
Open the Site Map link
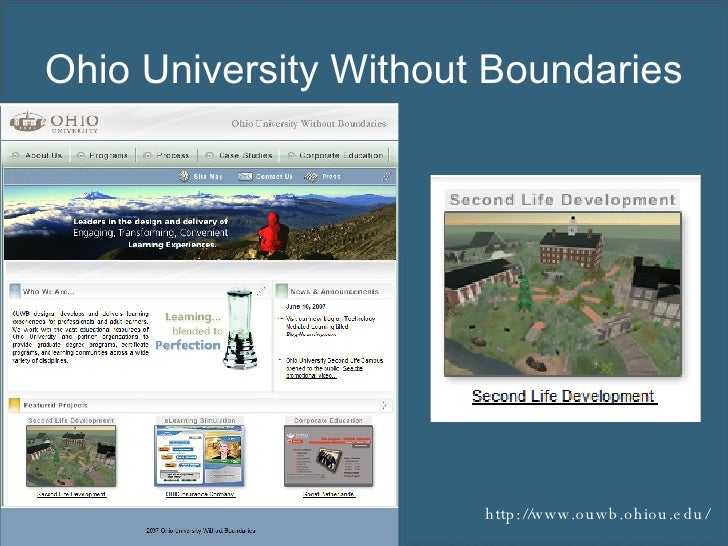208,176
